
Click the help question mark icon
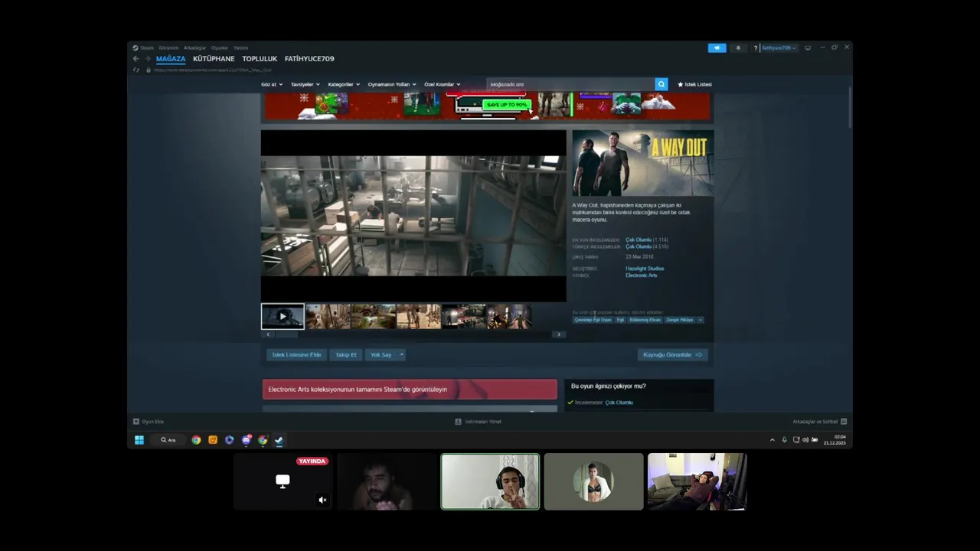coord(755,47)
